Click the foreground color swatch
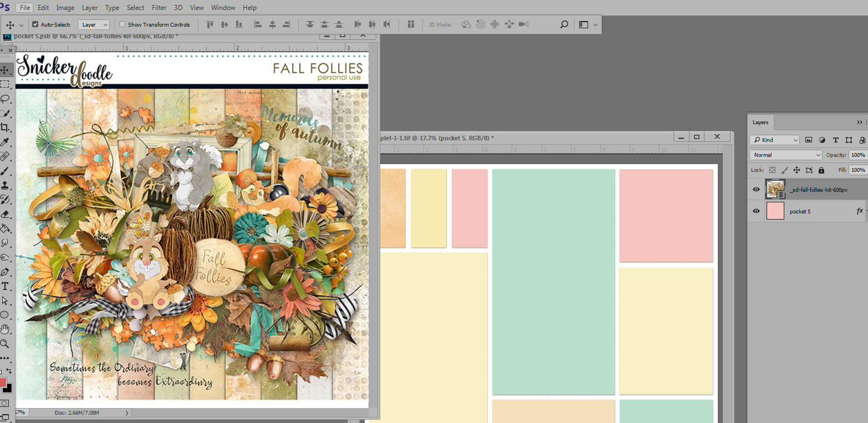 click(3, 382)
